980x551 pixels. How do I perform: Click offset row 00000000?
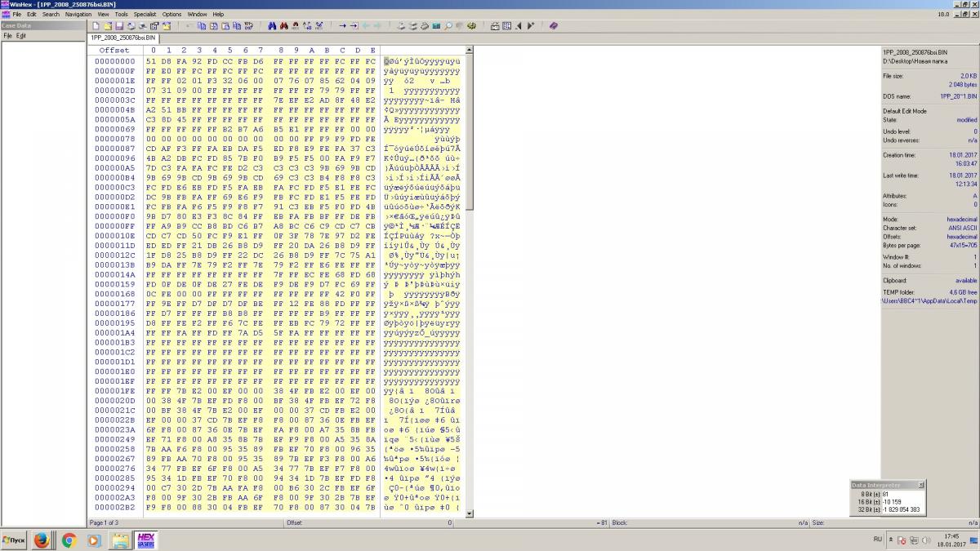tap(115, 62)
